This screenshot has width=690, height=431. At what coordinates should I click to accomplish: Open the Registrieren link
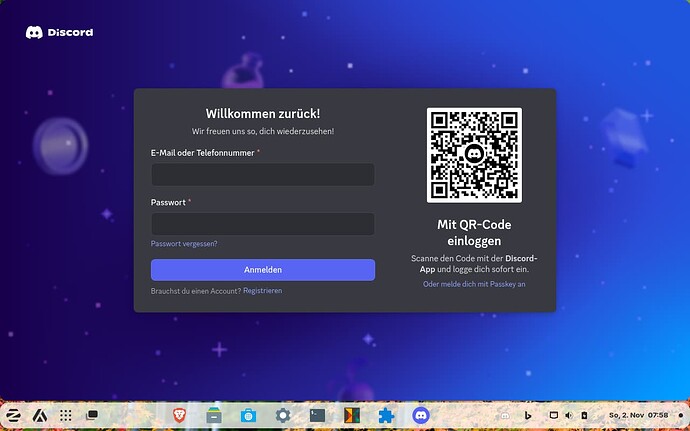point(262,291)
